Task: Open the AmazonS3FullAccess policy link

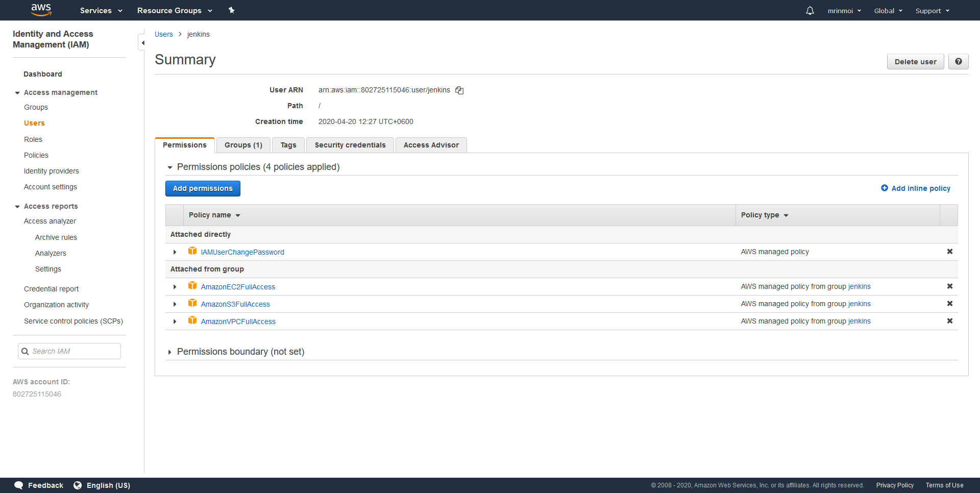Action: click(x=235, y=304)
